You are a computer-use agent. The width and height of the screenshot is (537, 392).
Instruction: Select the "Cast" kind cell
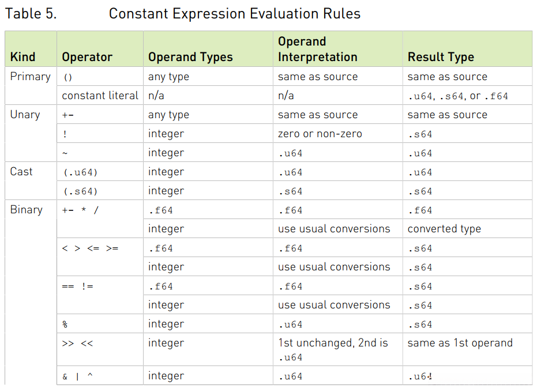pyautogui.click(x=21, y=172)
